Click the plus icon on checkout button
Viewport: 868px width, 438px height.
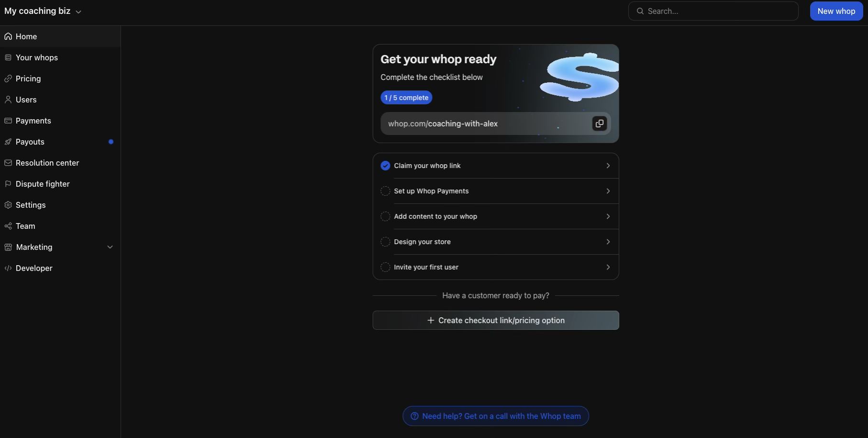[x=431, y=320]
